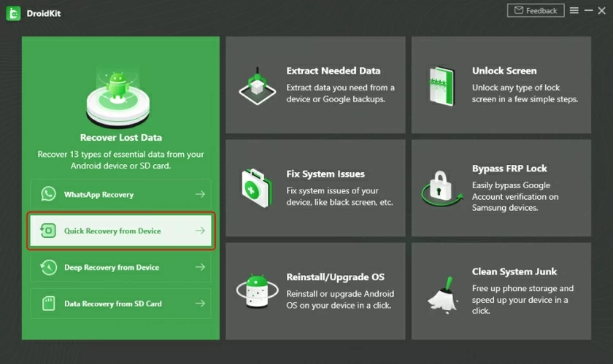Open the hamburger menu in title bar
Viewport: 613px width, 364px height.
(574, 11)
